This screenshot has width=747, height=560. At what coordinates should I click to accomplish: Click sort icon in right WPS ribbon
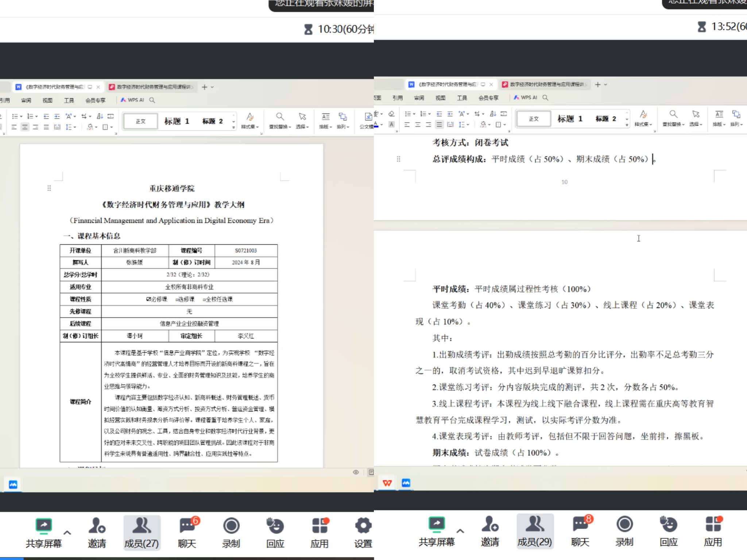tap(493, 114)
